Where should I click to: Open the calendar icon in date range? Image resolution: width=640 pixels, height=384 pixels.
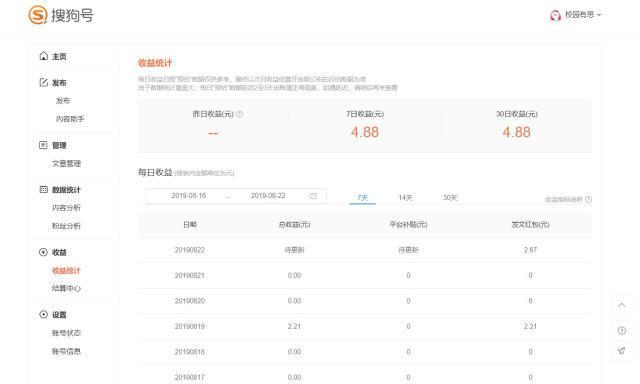[x=313, y=196]
